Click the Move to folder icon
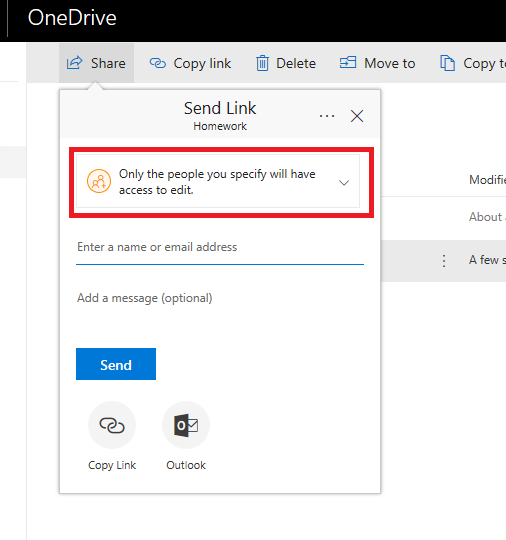This screenshot has height=540, width=506. pos(348,63)
